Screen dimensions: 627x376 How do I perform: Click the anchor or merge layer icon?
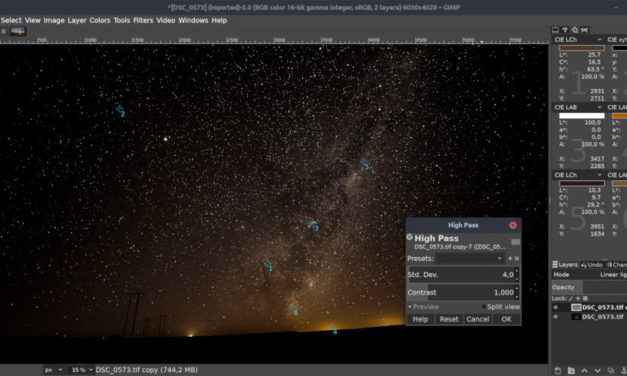pyautogui.click(x=624, y=371)
